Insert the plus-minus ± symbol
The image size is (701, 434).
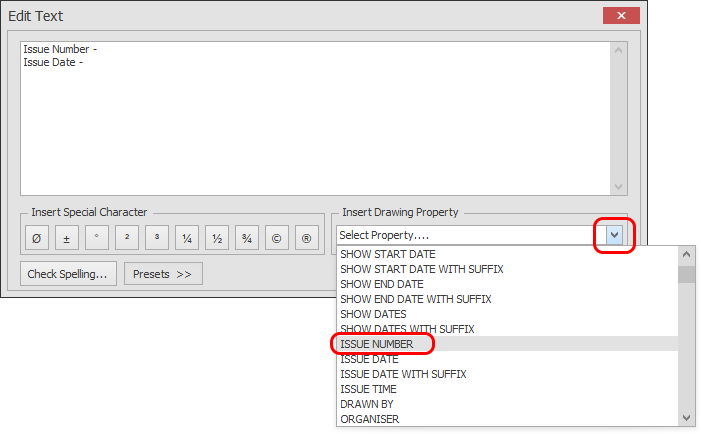coord(67,238)
